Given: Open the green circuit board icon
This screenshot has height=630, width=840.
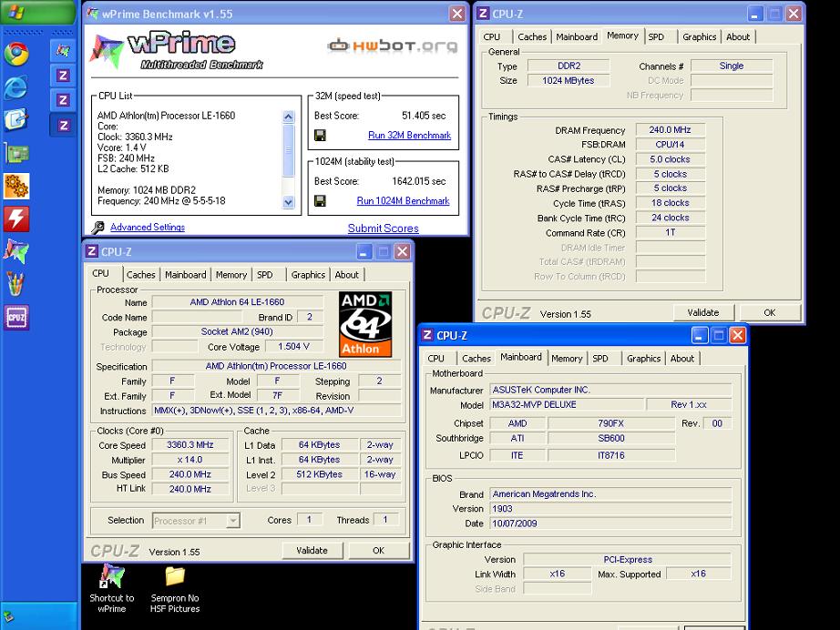Looking at the screenshot, I should pyautogui.click(x=16, y=153).
